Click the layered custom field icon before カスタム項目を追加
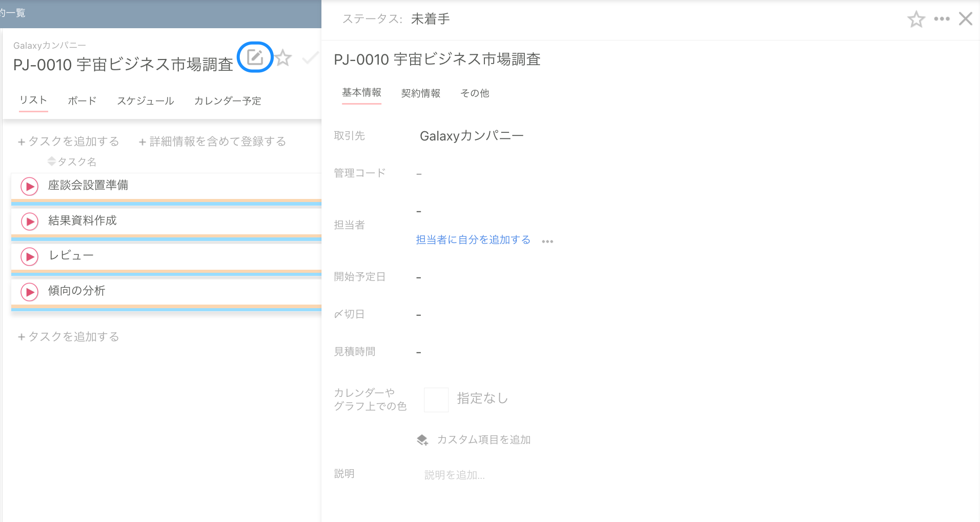The width and height of the screenshot is (980, 522). (x=422, y=439)
